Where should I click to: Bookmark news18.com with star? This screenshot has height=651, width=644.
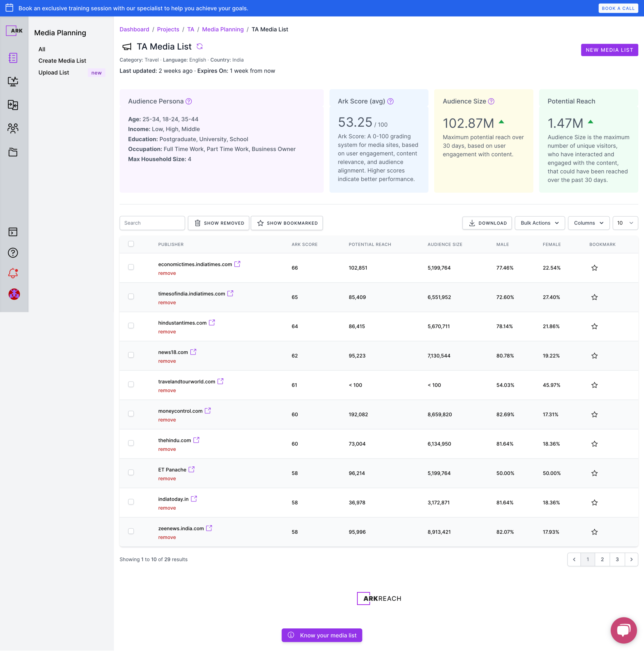click(594, 356)
